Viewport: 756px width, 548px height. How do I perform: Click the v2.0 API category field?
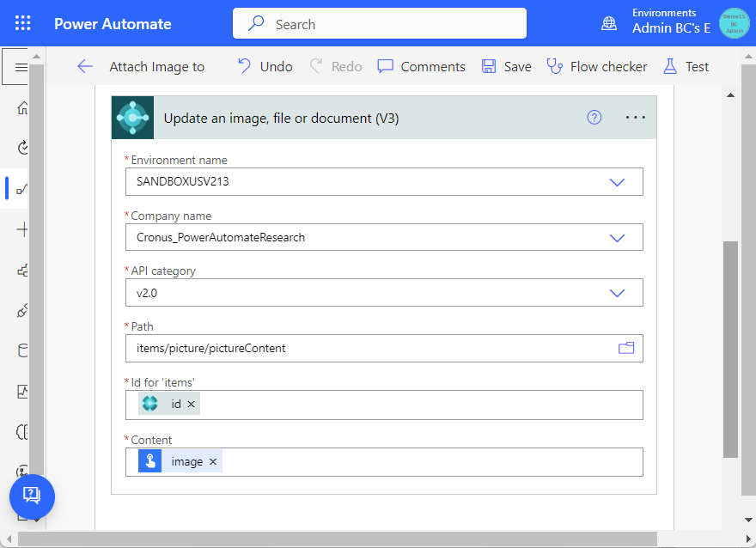point(384,293)
